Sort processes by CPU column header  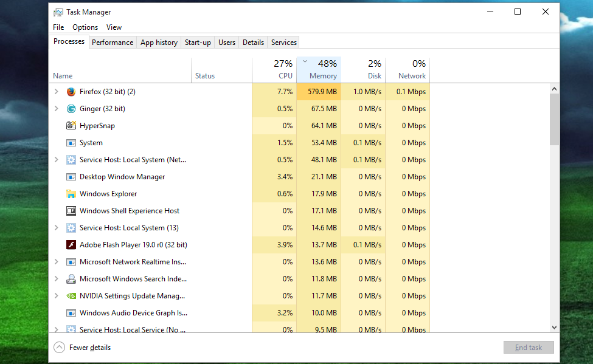[x=274, y=70]
